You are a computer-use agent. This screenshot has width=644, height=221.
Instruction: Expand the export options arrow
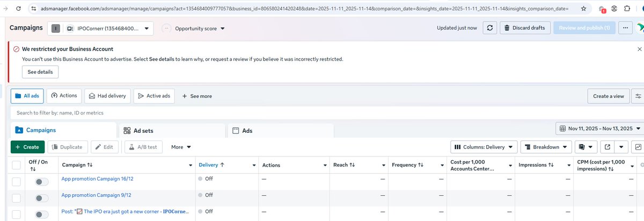(x=621, y=147)
